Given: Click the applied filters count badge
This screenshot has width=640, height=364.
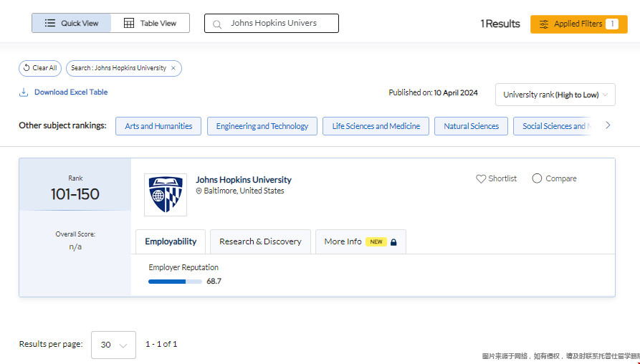Looking at the screenshot, I should tap(612, 24).
